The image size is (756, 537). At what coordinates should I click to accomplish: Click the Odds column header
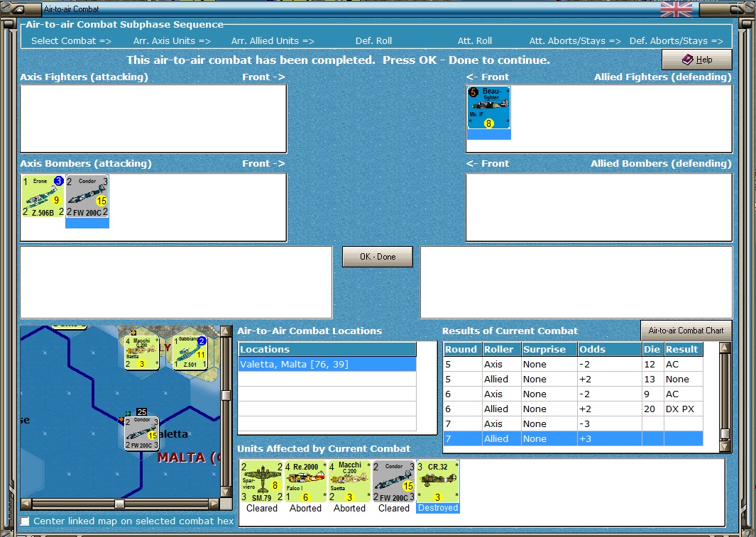[x=610, y=349]
